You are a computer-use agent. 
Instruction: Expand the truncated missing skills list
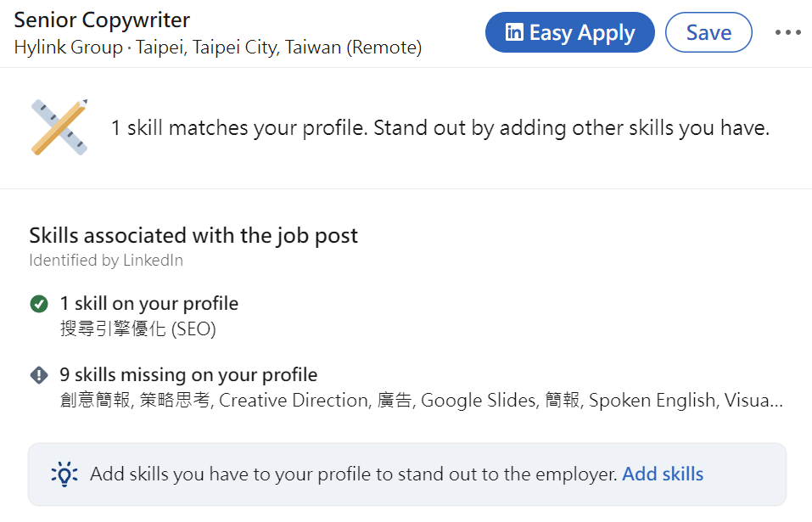[x=753, y=401]
